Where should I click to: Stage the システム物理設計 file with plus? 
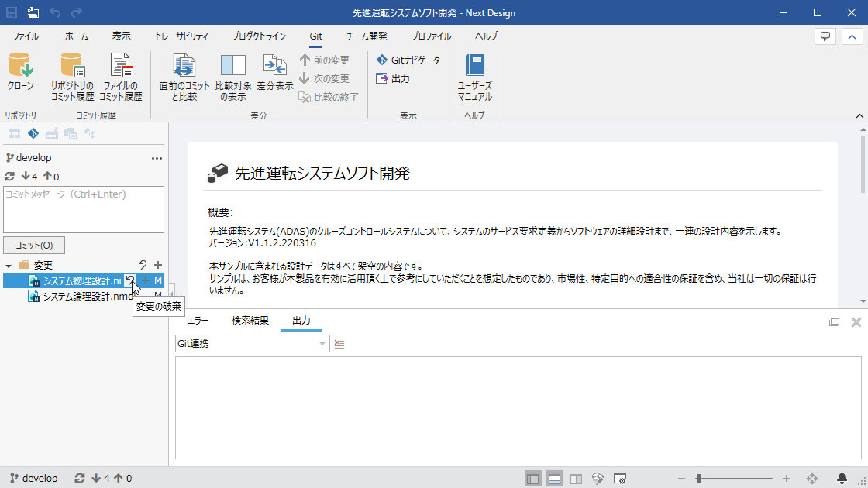point(146,280)
